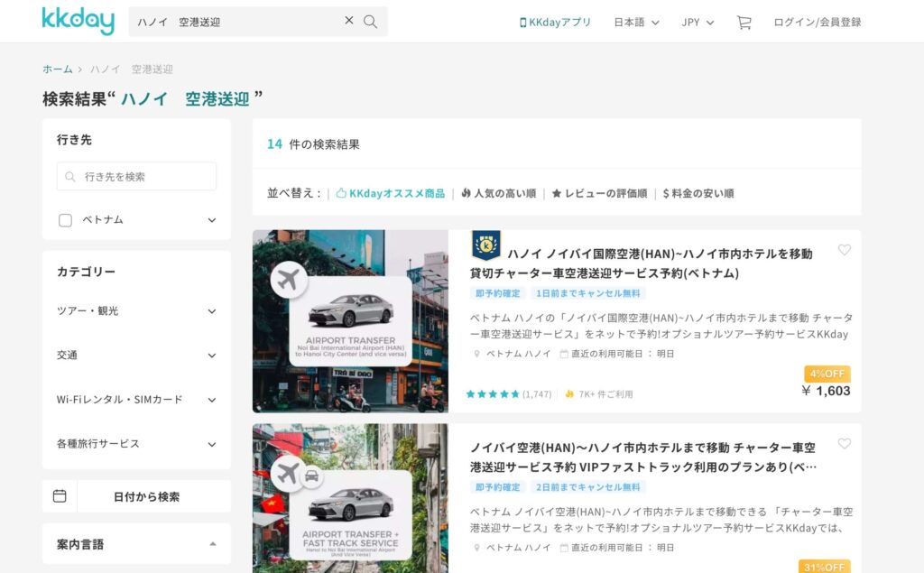
Task: Click the 1日前までキャンセル無料 tag
Action: tap(588, 293)
